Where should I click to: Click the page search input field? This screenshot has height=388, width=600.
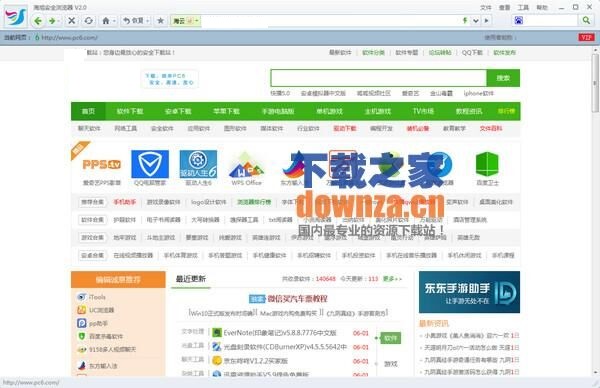pyautogui.click(x=378, y=78)
